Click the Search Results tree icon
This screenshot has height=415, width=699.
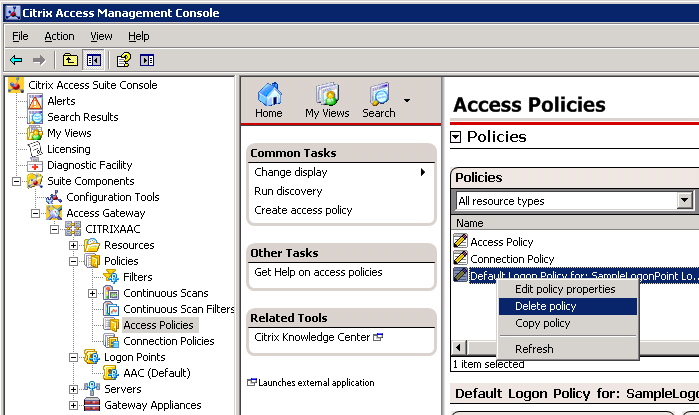point(35,117)
